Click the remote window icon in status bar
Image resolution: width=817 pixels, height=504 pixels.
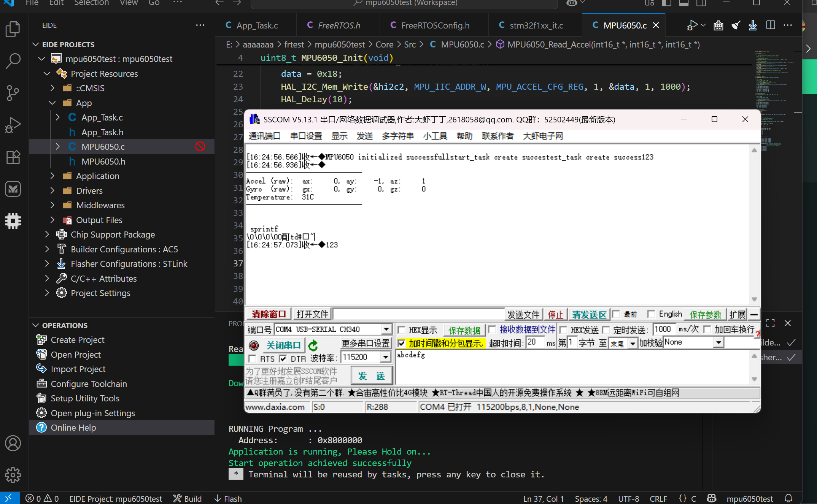[9, 498]
